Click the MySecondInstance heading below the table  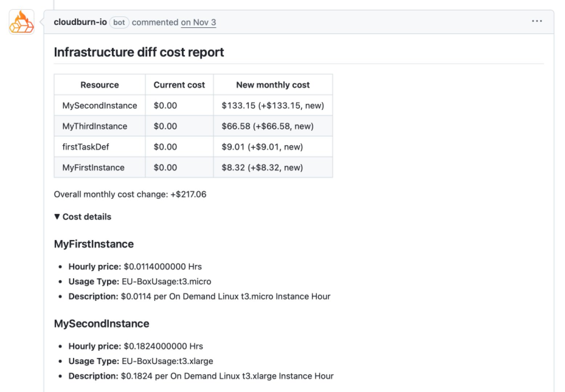click(x=101, y=323)
